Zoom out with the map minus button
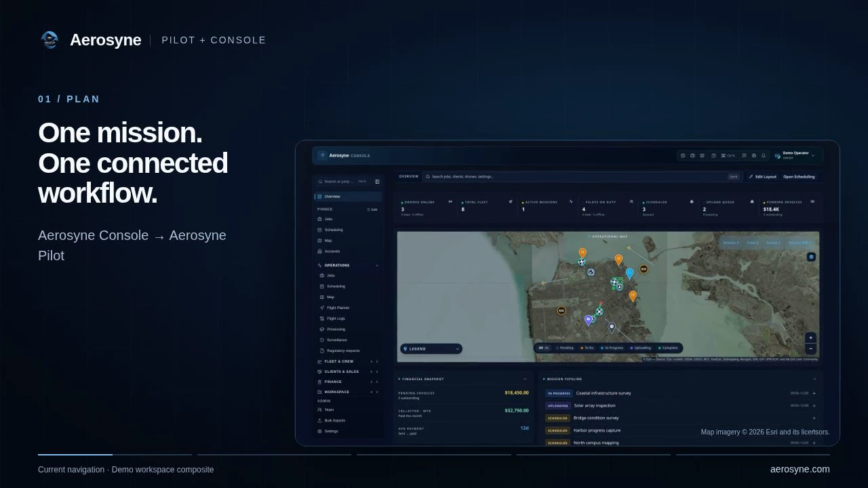The height and width of the screenshot is (488, 868). pyautogui.click(x=810, y=349)
